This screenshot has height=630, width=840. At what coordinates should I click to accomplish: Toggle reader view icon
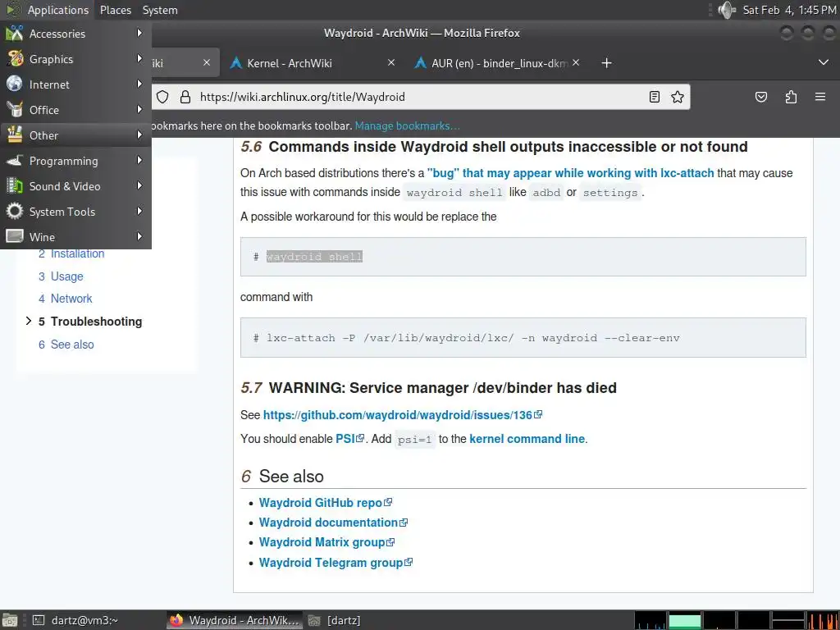coord(654,97)
